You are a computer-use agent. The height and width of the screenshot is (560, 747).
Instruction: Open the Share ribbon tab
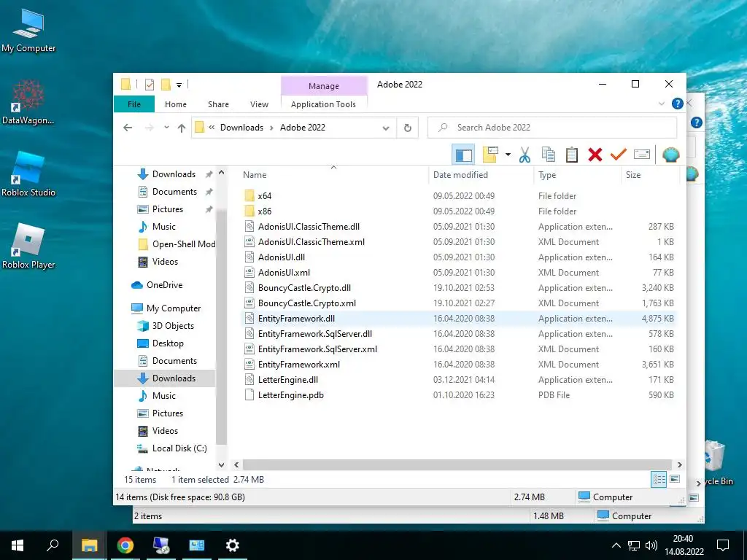coord(218,104)
